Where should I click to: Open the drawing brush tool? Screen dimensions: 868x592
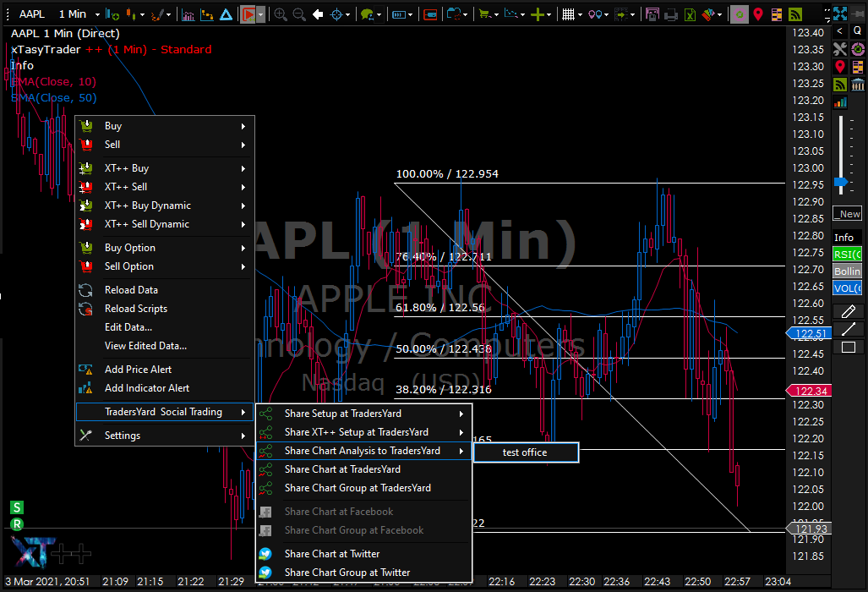click(x=158, y=14)
